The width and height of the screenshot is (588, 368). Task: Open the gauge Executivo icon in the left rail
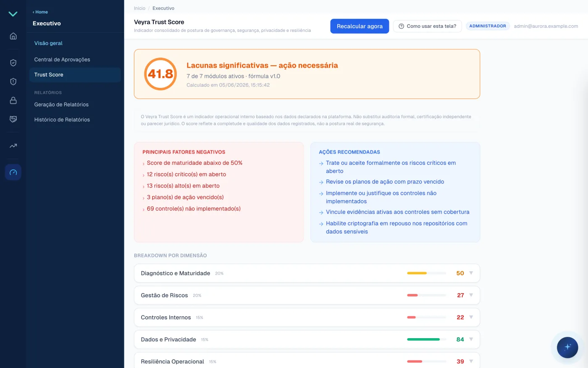(x=13, y=172)
